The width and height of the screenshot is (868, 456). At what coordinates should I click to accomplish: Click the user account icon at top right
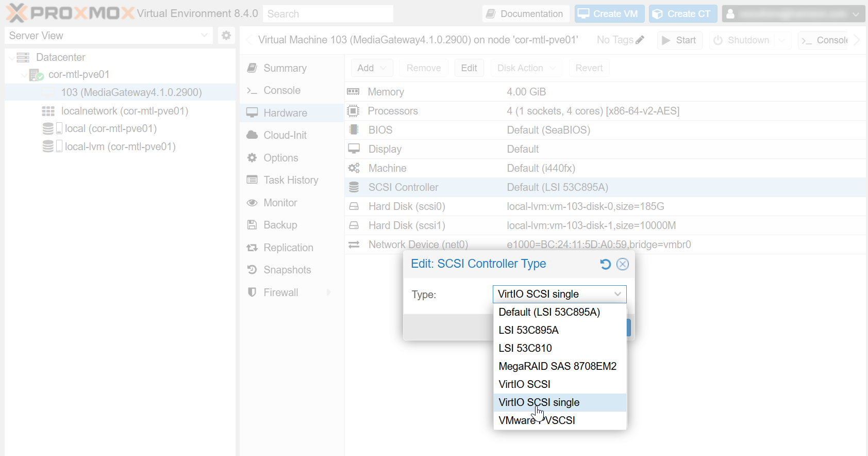(730, 14)
